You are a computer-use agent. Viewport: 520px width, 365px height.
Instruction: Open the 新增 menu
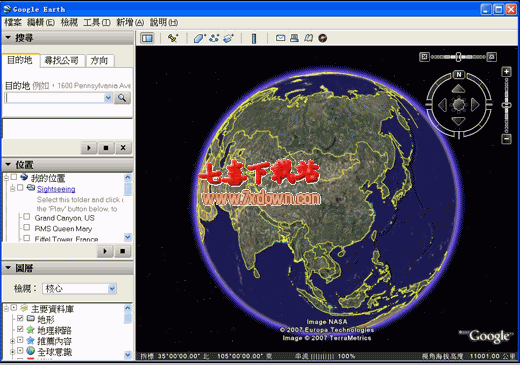[x=130, y=22]
